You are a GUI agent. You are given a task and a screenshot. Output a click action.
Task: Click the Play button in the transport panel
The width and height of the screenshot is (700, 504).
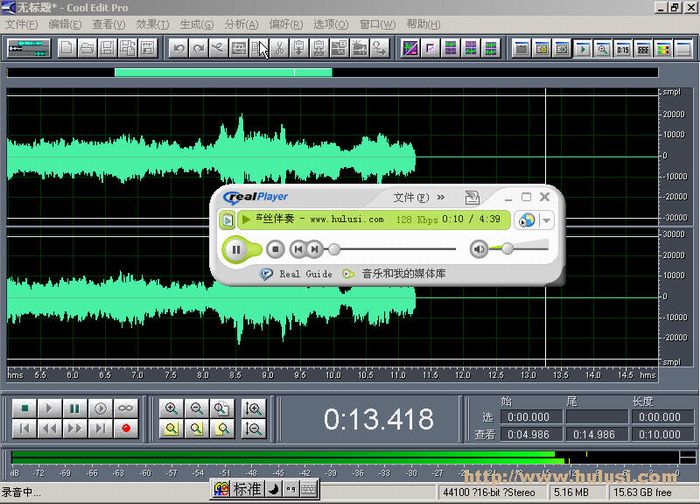click(49, 408)
